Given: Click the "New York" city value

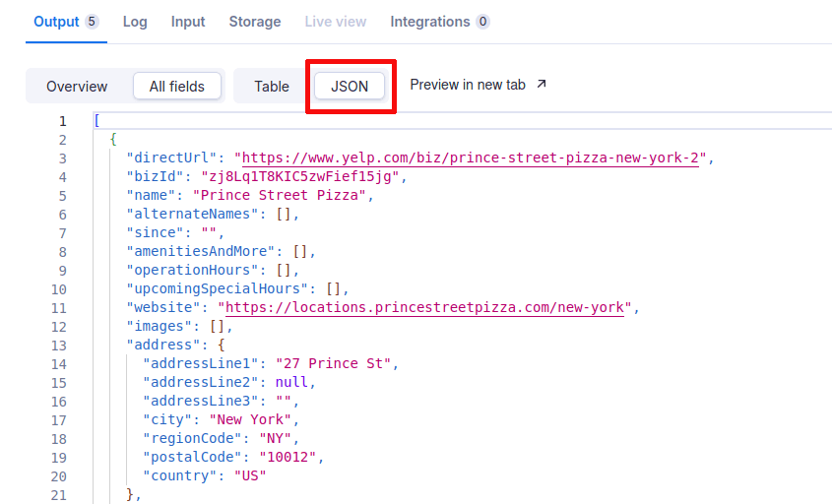Looking at the screenshot, I should coord(250,419).
